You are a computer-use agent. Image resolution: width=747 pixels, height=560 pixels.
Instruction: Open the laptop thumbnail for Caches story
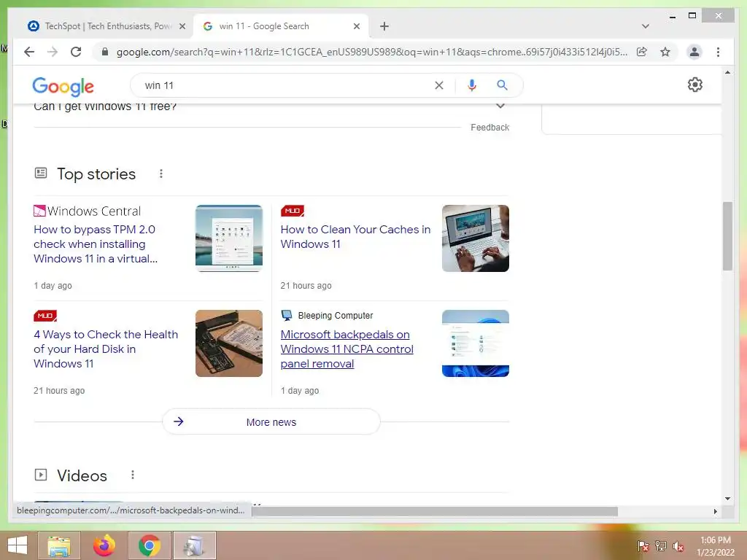coord(476,238)
